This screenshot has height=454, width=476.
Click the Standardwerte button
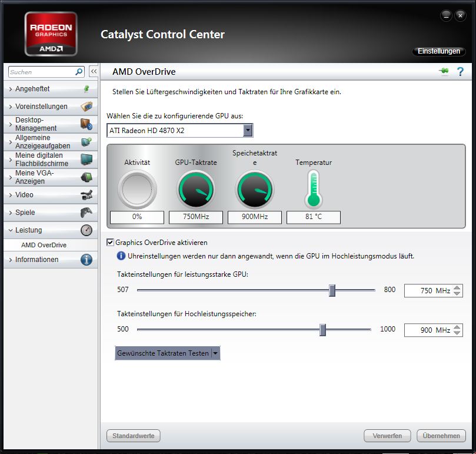pyautogui.click(x=133, y=436)
